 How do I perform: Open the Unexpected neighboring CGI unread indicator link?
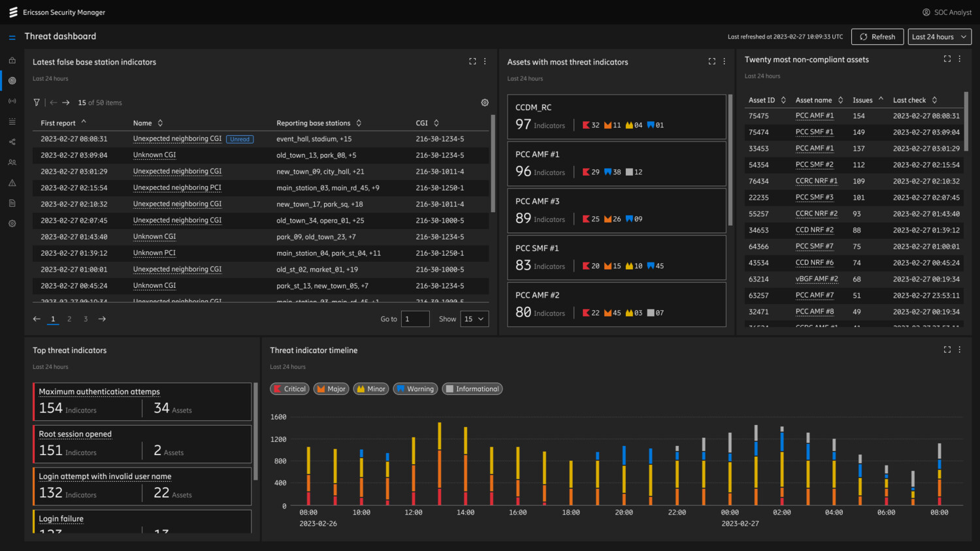point(177,138)
